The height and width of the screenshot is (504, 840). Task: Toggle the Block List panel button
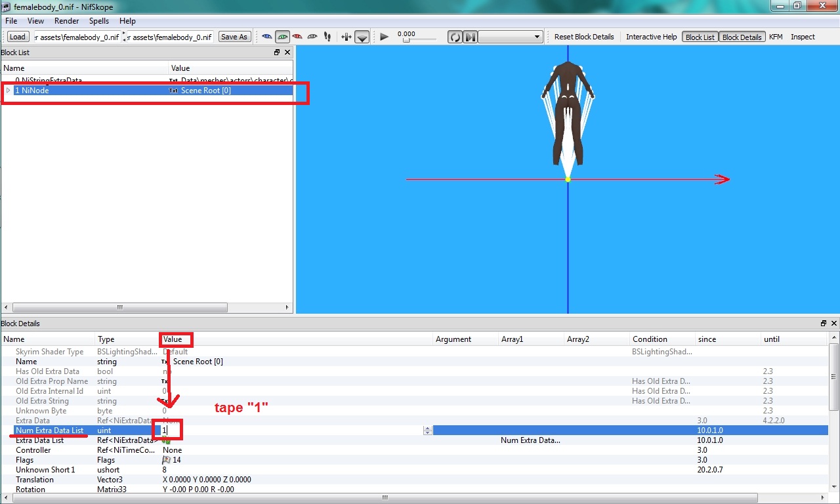(x=700, y=37)
